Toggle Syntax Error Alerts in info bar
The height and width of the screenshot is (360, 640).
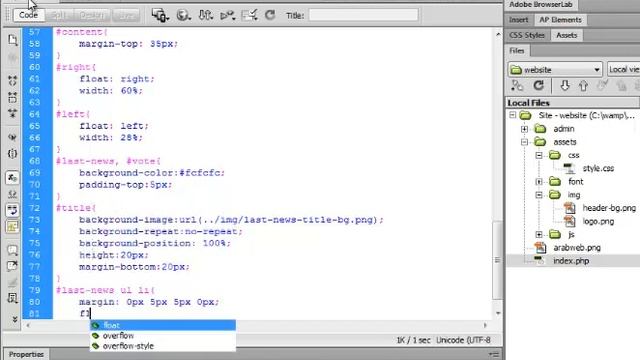12,226
